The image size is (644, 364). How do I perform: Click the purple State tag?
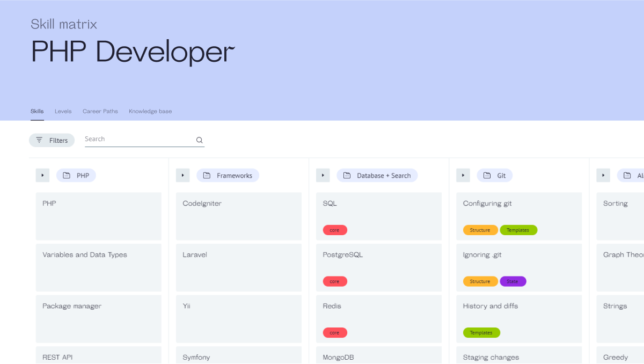point(513,281)
